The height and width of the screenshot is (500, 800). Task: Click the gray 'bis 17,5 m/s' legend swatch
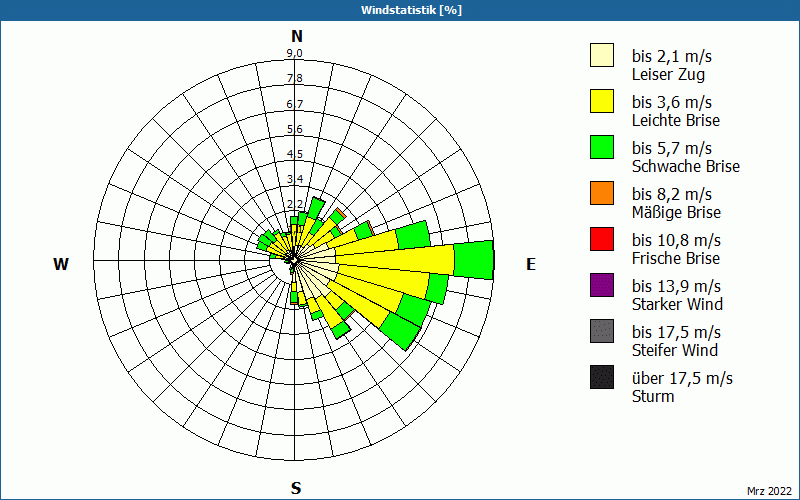tap(602, 331)
